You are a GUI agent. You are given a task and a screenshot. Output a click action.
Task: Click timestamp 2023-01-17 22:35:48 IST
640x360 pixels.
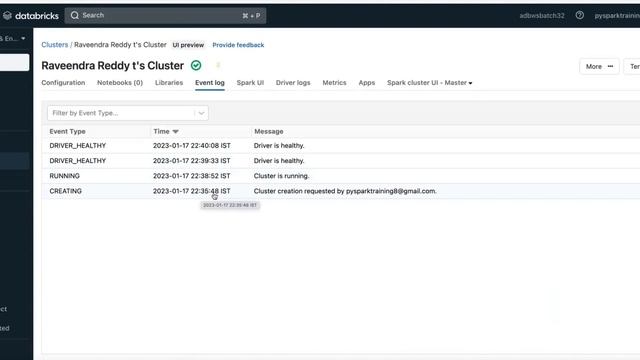pyautogui.click(x=191, y=191)
